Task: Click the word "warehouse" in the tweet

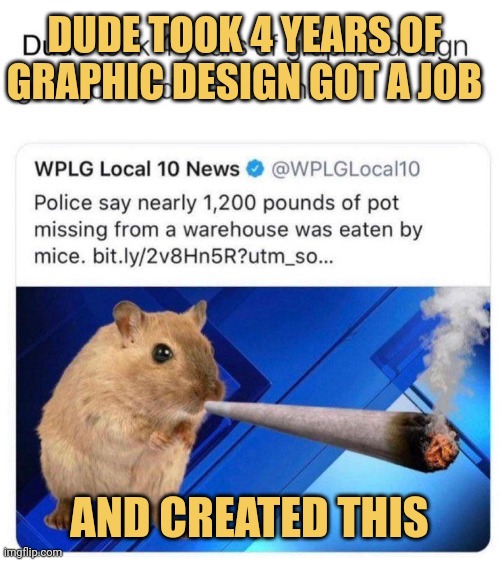Action: coord(235,230)
